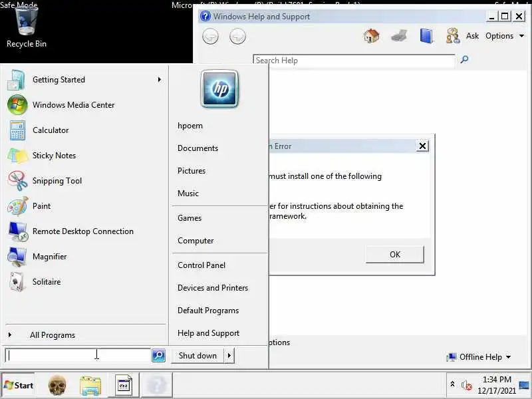
Task: Click the Start menu search box
Action: click(x=78, y=355)
